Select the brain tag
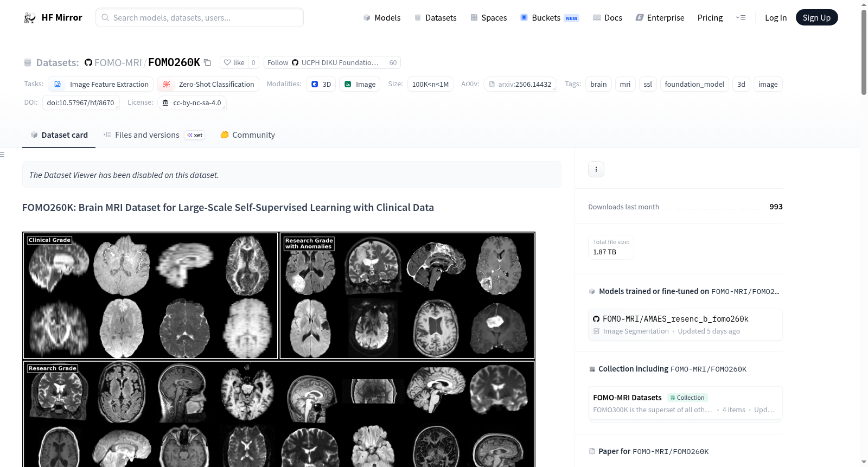 tap(598, 84)
